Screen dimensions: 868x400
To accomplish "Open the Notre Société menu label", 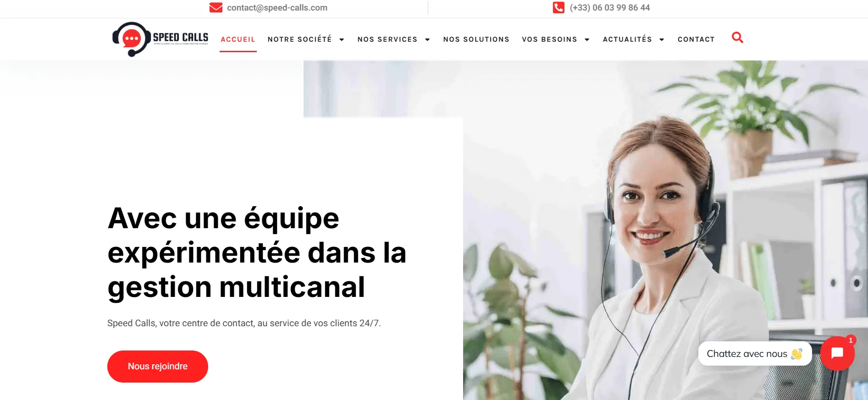I will click(299, 39).
